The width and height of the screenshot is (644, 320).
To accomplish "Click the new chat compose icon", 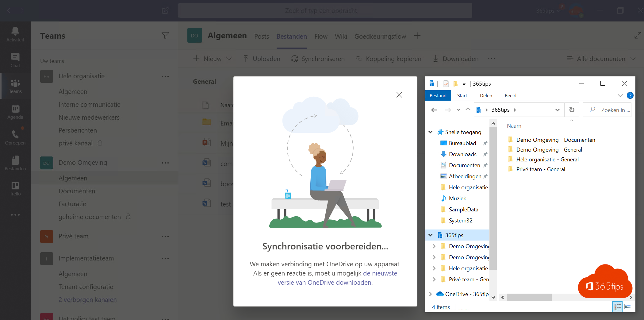I will [x=165, y=11].
